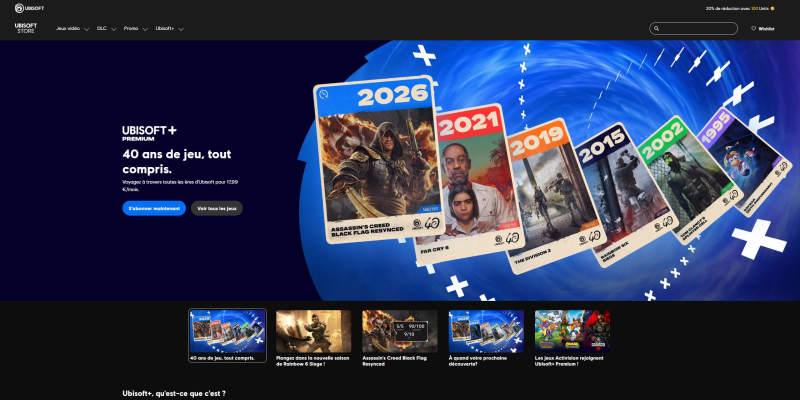Select the 1995 Rayman card
The image size is (800, 400).
(743, 162)
